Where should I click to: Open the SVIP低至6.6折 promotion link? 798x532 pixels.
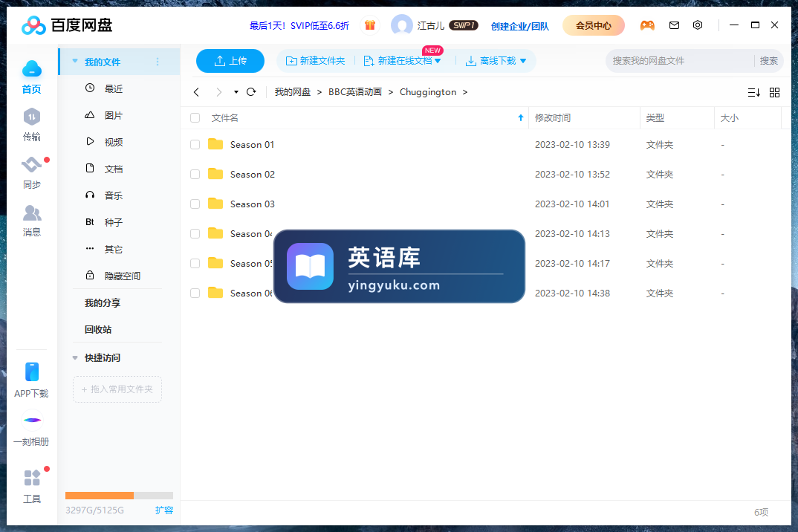299,25
